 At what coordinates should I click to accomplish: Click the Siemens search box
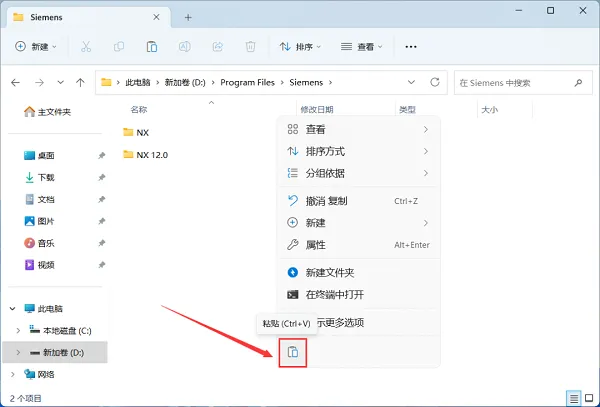[523, 82]
